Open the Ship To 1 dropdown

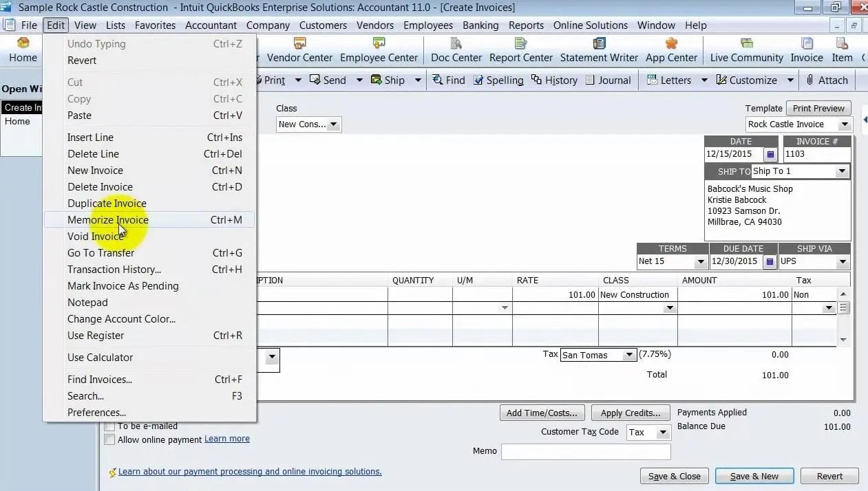pos(842,171)
